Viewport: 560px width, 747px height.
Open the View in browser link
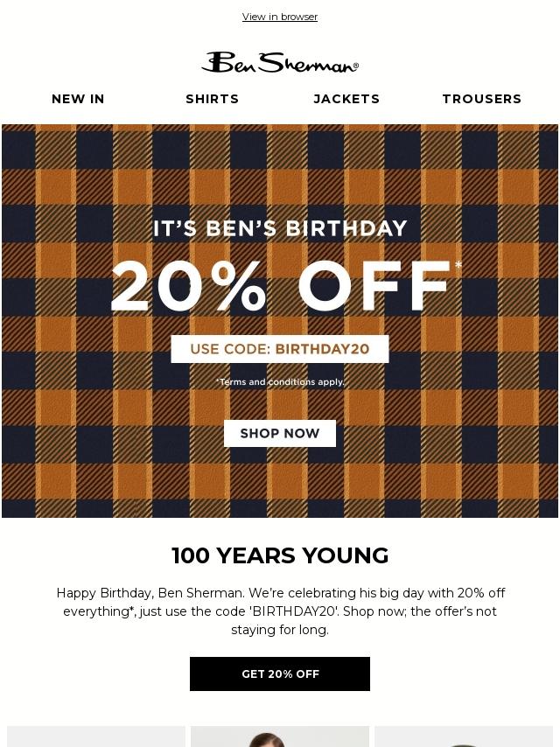(280, 17)
